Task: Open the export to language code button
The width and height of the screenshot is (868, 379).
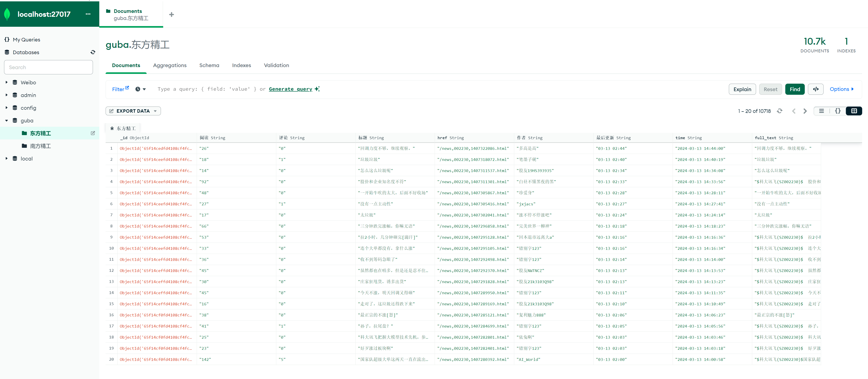Action: click(x=816, y=89)
